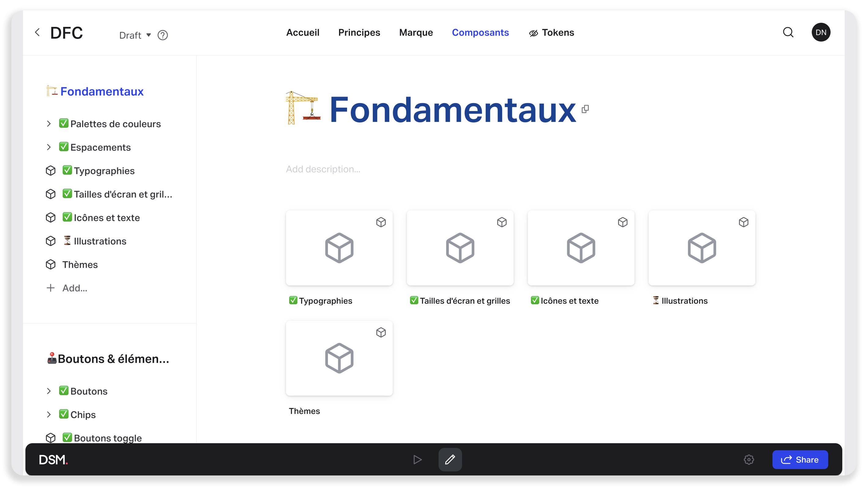Click cube icon beside Boutons toggle
Image resolution: width=868 pixels, height=499 pixels.
51,438
